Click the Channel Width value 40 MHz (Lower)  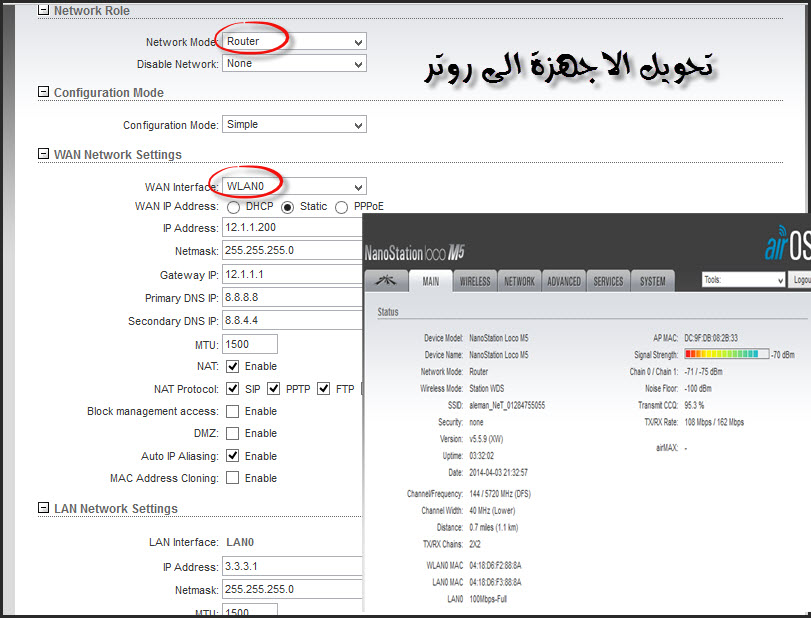tap(492, 510)
